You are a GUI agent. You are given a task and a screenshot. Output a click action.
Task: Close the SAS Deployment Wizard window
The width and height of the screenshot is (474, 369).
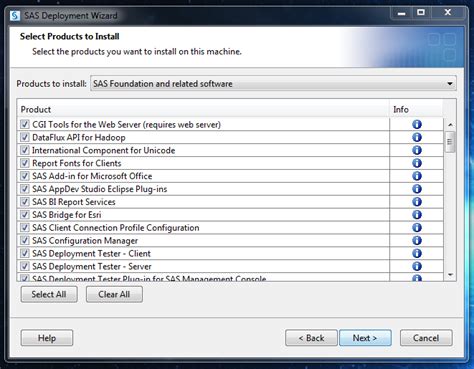point(448,13)
